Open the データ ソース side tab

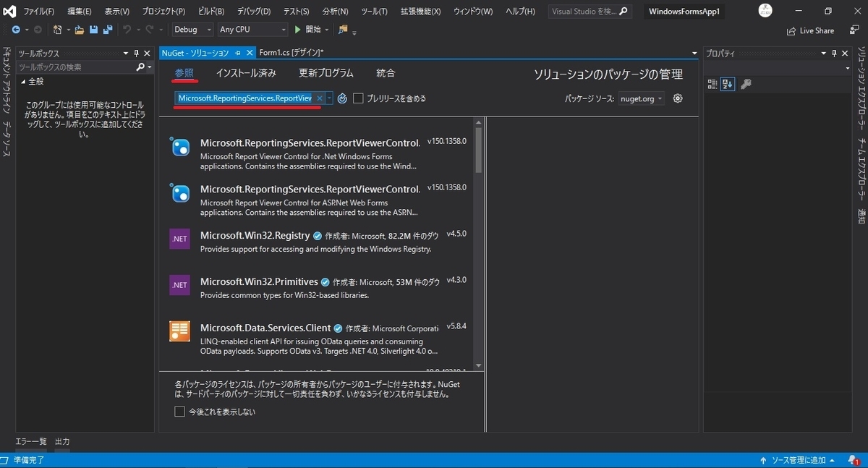click(6, 139)
